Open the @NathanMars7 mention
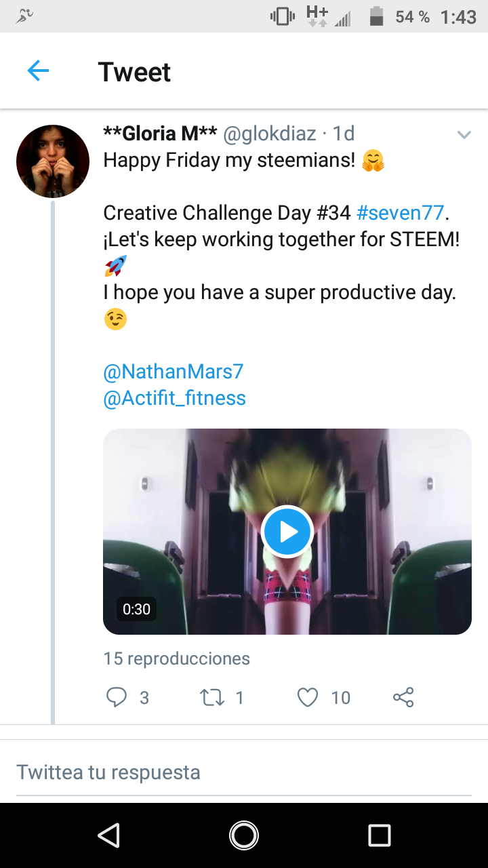The image size is (488, 868). pyautogui.click(x=173, y=372)
